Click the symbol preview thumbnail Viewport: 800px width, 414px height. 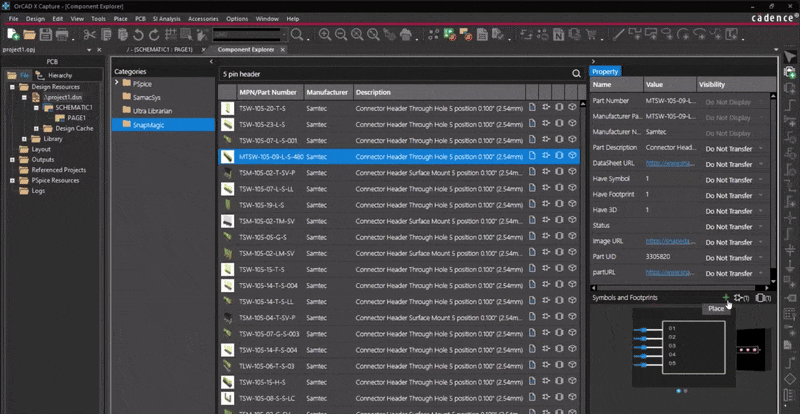684,347
